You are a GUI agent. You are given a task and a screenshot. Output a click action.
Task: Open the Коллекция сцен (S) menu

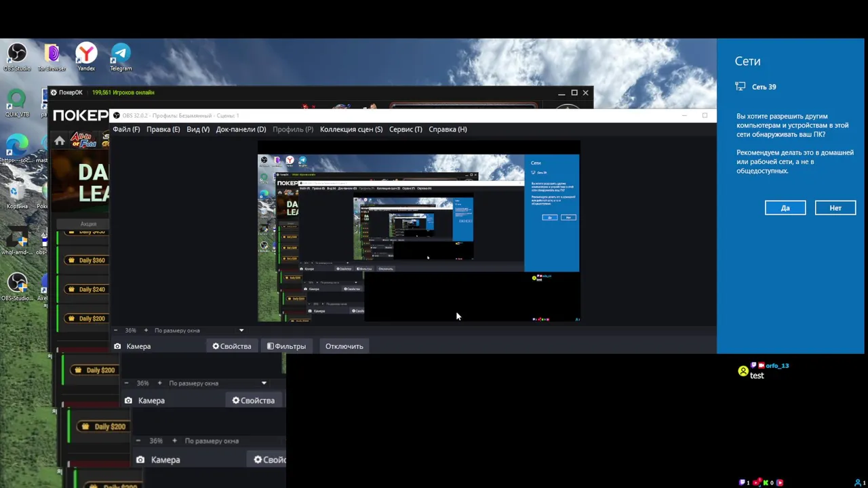tap(351, 129)
